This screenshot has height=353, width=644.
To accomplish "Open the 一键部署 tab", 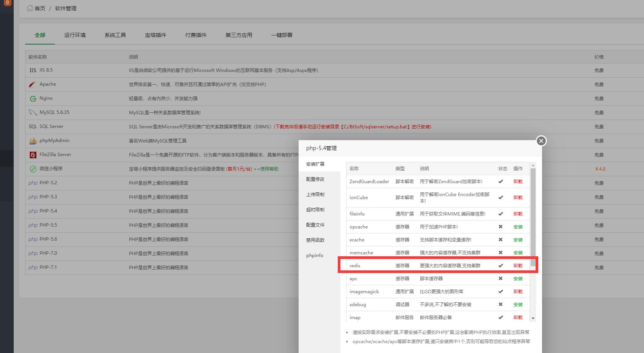I will coord(282,35).
